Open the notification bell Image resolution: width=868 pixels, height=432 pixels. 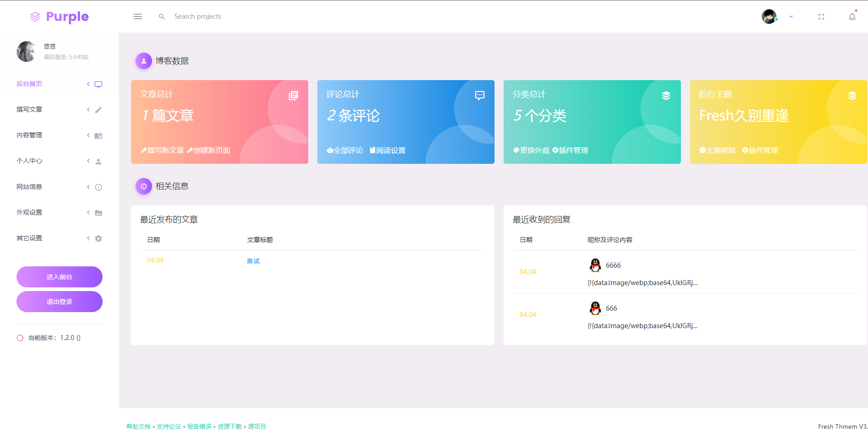[852, 16]
